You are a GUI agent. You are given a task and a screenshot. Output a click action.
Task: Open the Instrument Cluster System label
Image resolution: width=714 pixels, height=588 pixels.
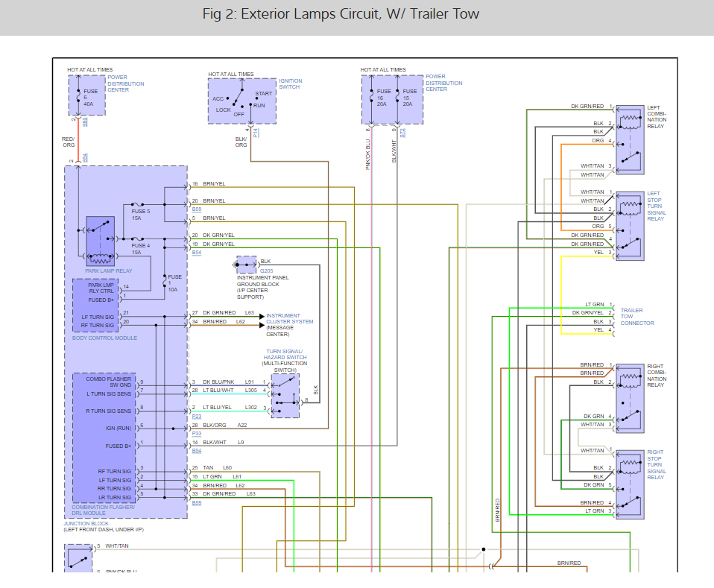[x=289, y=322]
